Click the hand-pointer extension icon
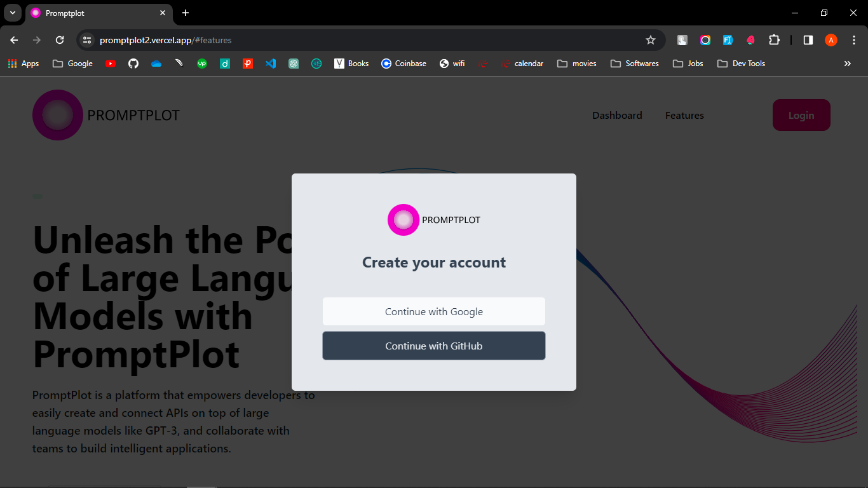 click(682, 40)
